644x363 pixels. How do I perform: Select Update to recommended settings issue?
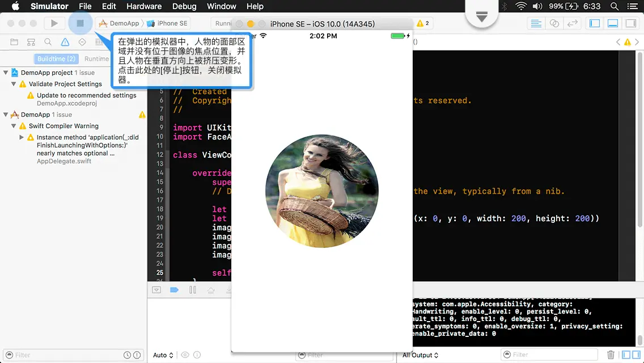[x=86, y=95]
